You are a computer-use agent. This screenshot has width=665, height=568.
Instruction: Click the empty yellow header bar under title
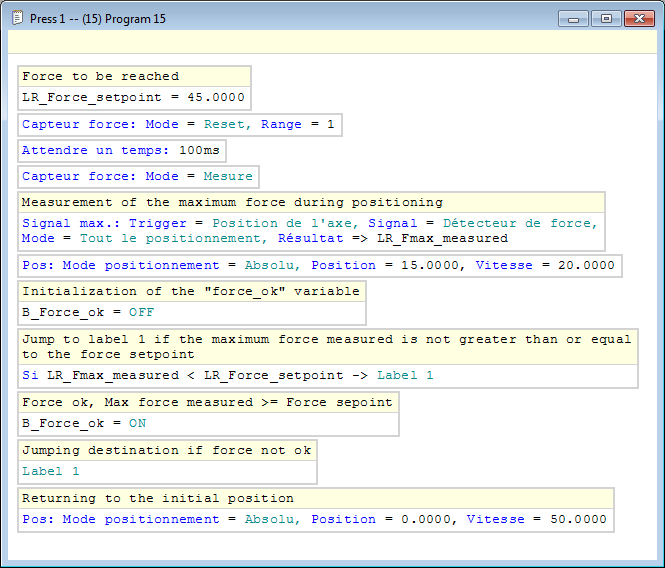click(332, 42)
